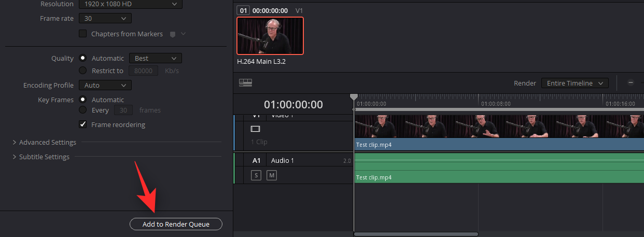Expand Advanced Settings section
The height and width of the screenshot is (237, 644).
(x=45, y=142)
